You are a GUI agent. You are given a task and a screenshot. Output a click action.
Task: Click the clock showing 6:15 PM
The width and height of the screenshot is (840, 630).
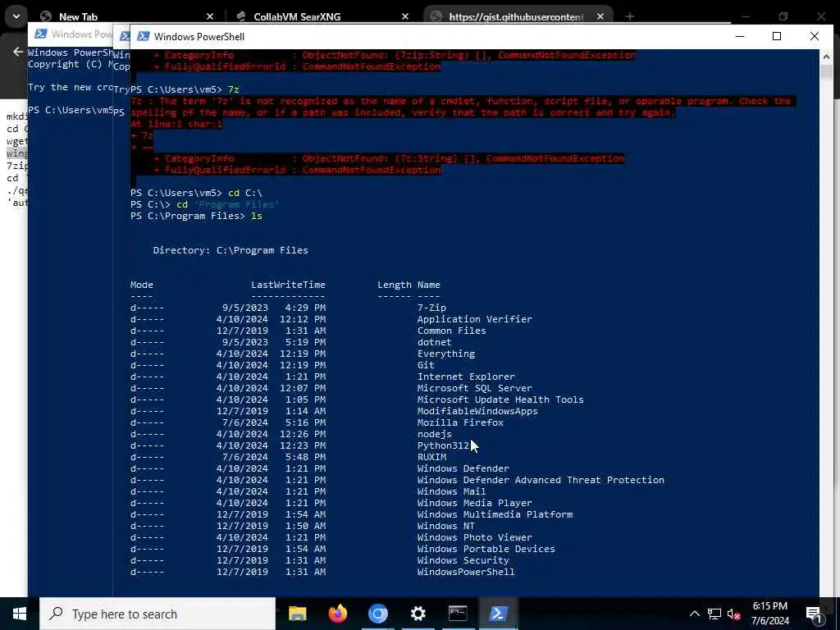pyautogui.click(x=769, y=606)
